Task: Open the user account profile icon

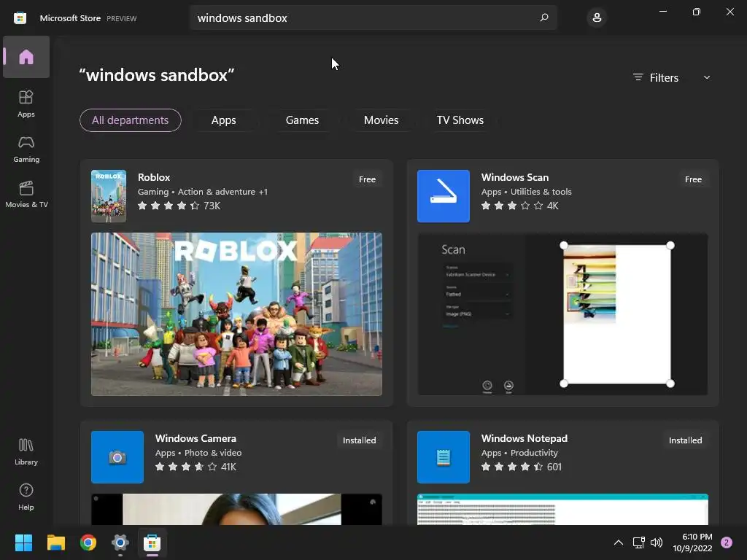Action: point(597,17)
